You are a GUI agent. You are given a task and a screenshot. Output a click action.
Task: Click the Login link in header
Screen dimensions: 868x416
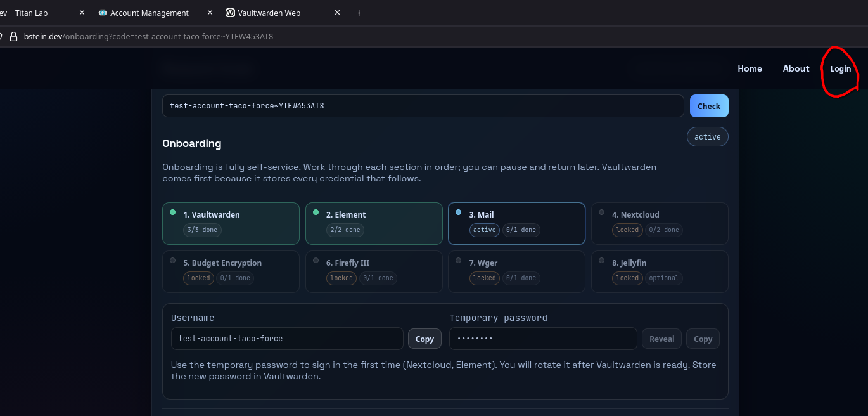click(840, 69)
